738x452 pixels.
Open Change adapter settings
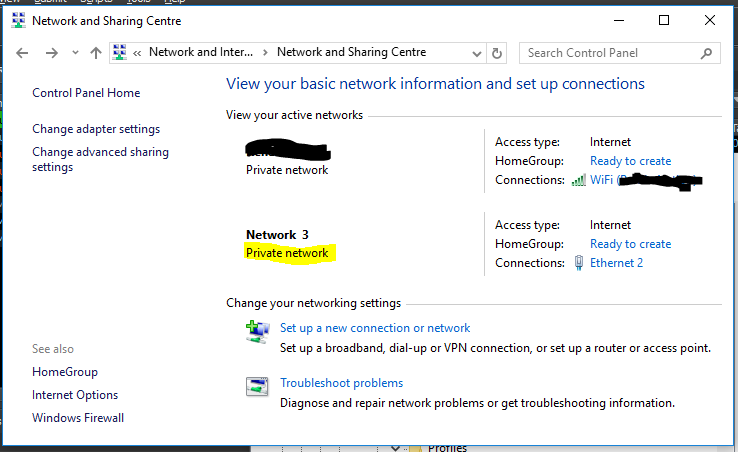coord(96,129)
